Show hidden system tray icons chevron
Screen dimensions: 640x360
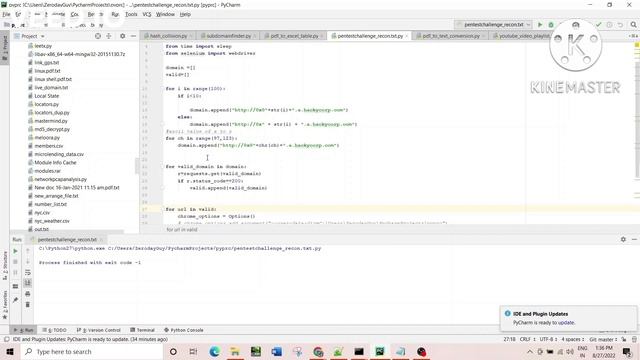pyautogui.click(x=529, y=352)
